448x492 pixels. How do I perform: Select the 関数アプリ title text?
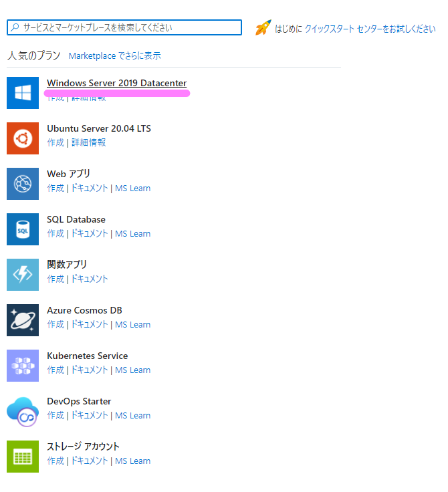click(x=67, y=265)
